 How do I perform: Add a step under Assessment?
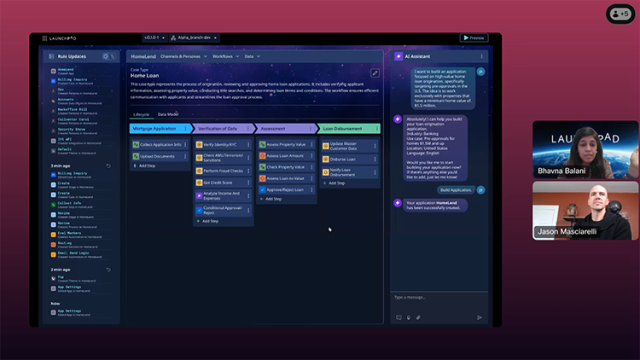coord(271,199)
